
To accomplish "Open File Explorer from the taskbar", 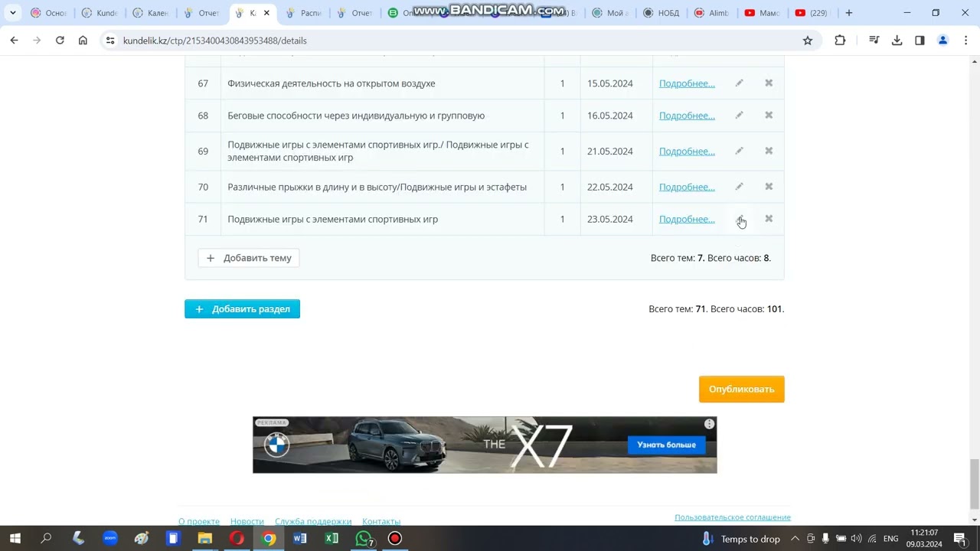I will click(x=204, y=539).
